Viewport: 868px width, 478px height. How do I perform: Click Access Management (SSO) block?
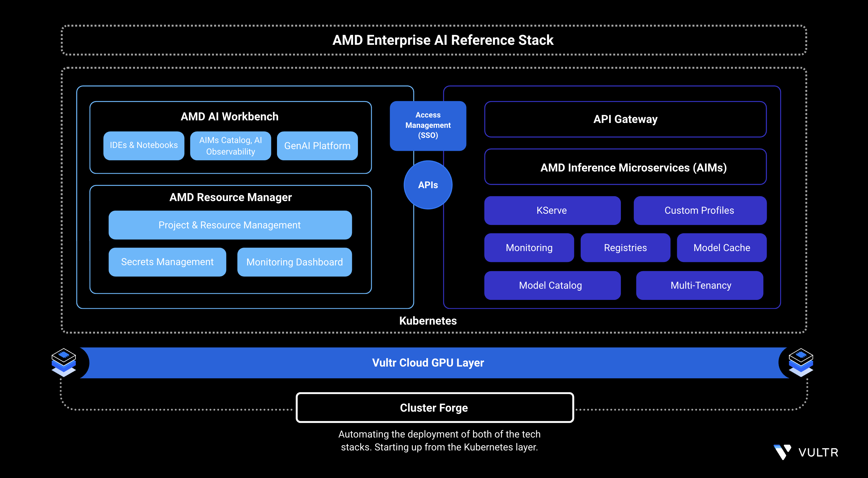click(x=428, y=126)
